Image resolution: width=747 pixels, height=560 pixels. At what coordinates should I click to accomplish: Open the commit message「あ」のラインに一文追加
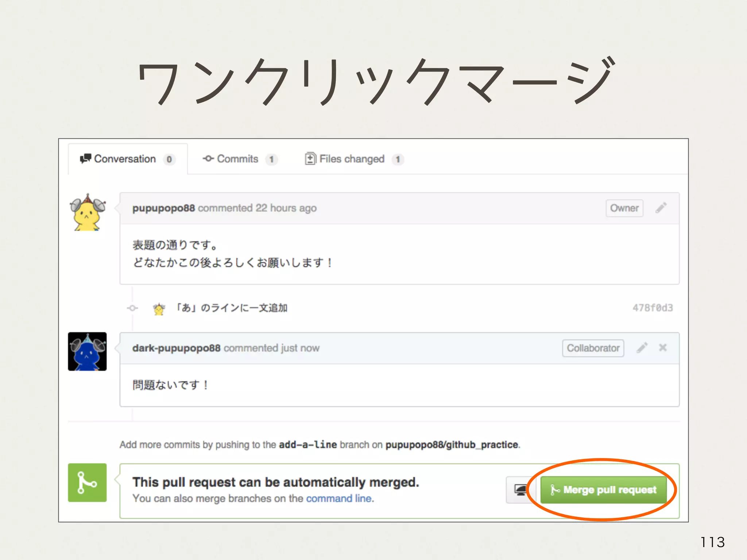coord(231,308)
